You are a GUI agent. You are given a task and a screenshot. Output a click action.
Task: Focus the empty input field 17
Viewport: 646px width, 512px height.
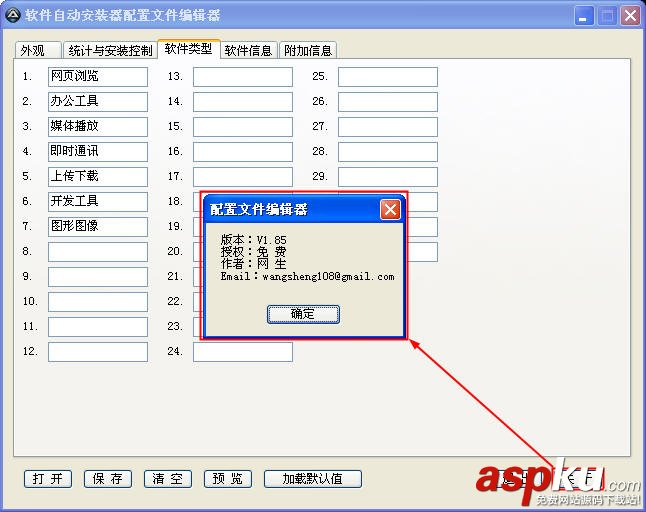(243, 177)
